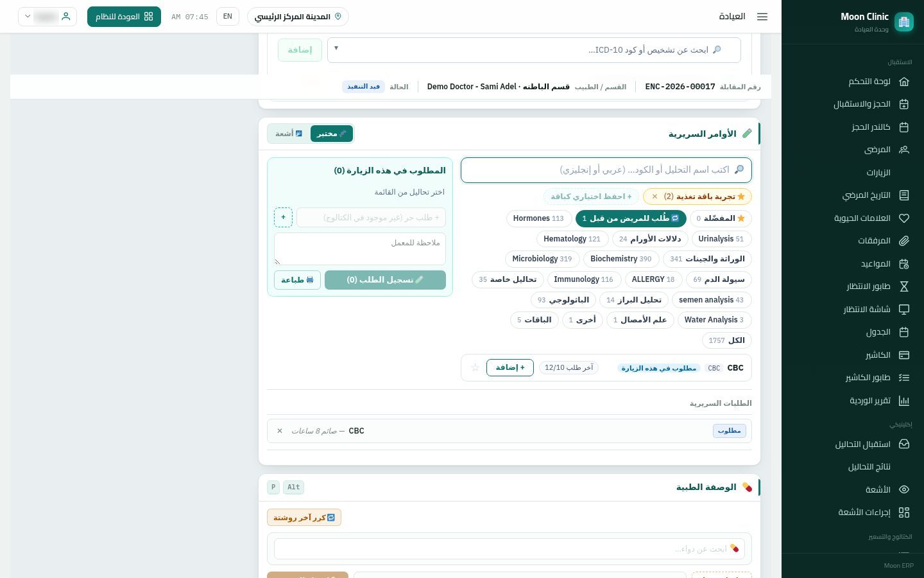This screenshot has width=924, height=578.
Task: Show الكل 1757 tests
Action: click(727, 340)
